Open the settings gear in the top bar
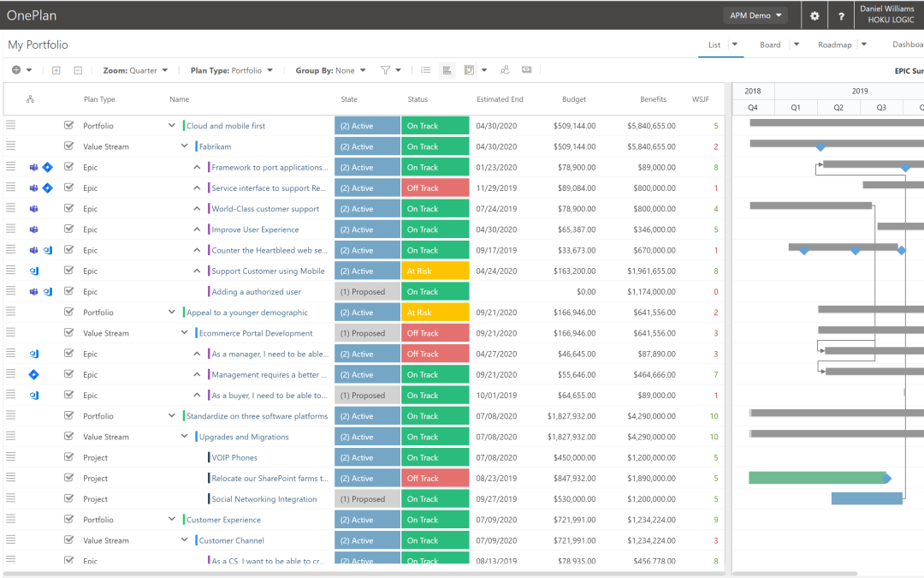The width and height of the screenshot is (924, 578). pyautogui.click(x=814, y=15)
